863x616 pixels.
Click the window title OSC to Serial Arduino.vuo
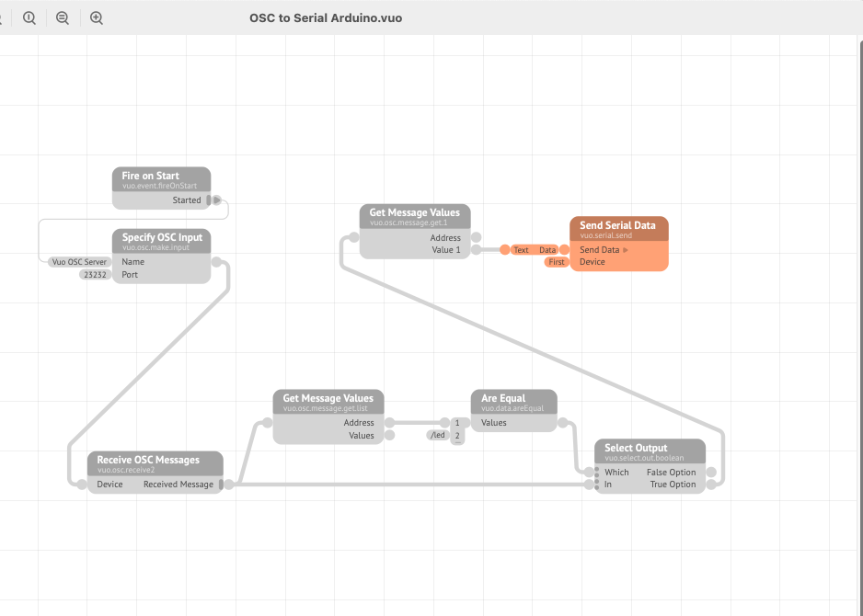point(326,17)
